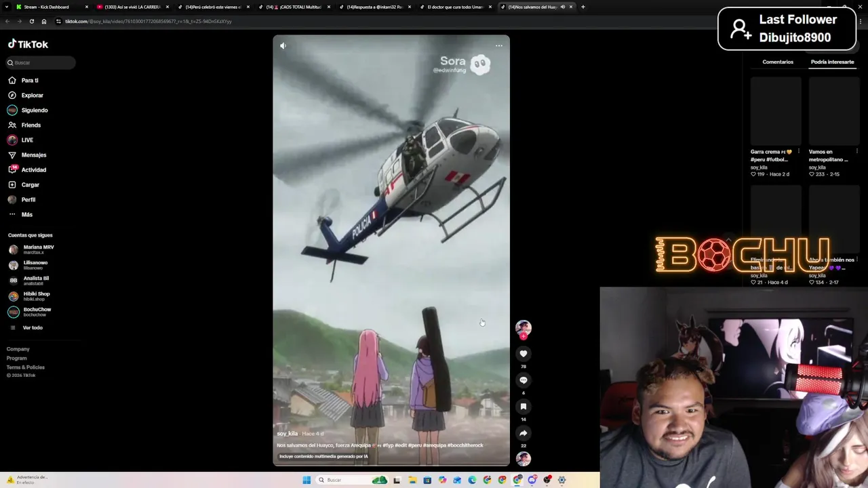Click the #arequipa hashtag in caption
This screenshot has width=868, height=488.
point(434,445)
